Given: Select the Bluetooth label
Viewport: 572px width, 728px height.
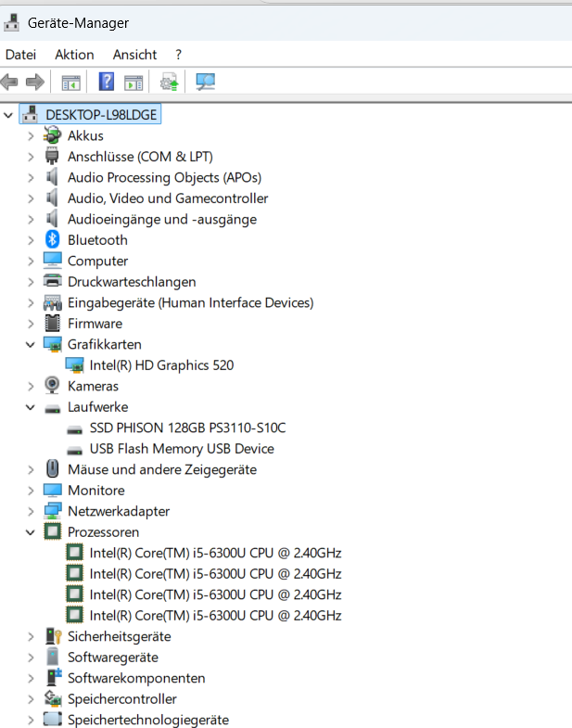Looking at the screenshot, I should (x=97, y=240).
